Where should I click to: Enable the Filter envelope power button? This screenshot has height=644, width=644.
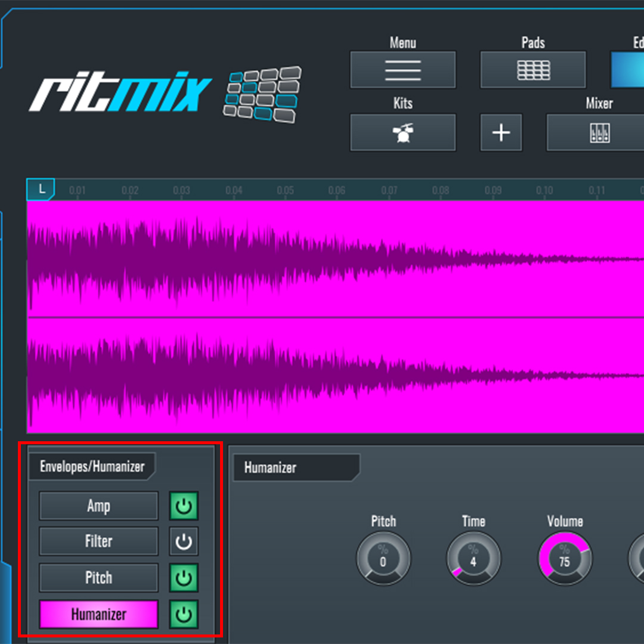click(x=184, y=541)
